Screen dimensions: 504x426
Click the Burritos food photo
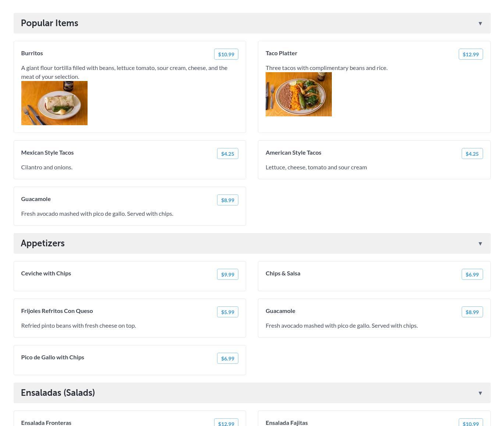click(x=54, y=103)
